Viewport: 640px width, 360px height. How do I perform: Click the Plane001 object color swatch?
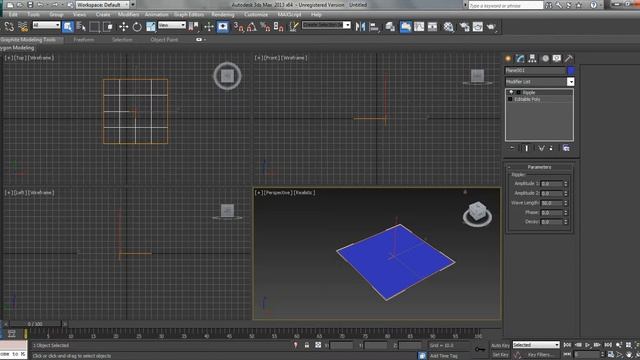pos(571,71)
